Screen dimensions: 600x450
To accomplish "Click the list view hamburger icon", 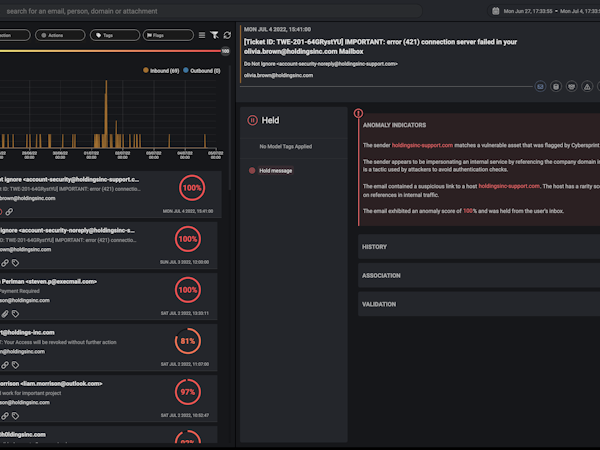I will [x=202, y=35].
